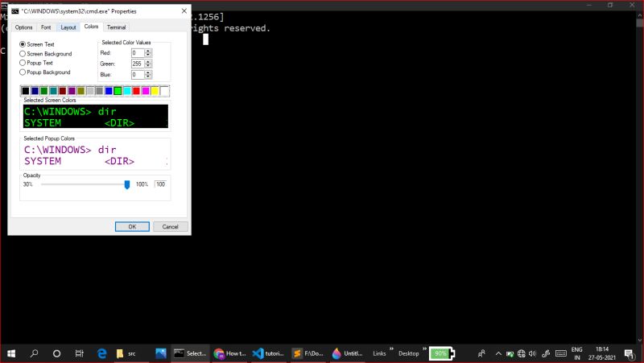Decrease the Green value with down arrow
644x363 pixels.
coord(148,65)
